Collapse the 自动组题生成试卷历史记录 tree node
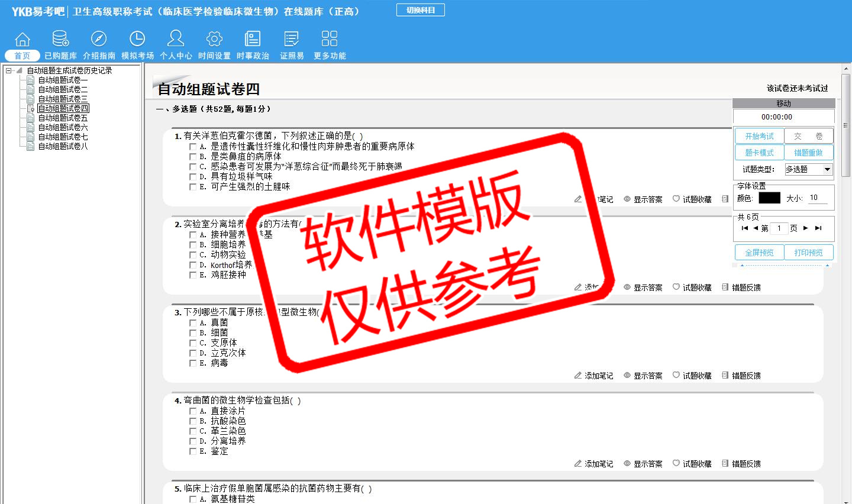Screen dimensions: 852x504 point(9,70)
